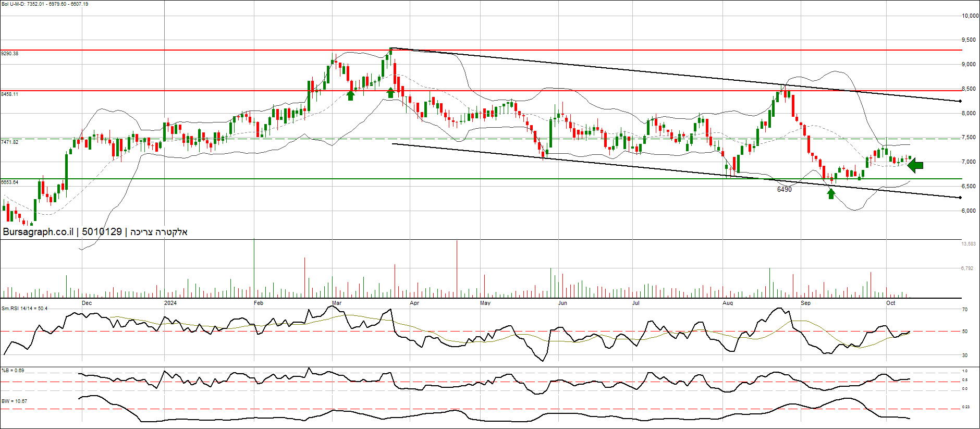Open the Bursagraph.co.il watermark link

point(38,232)
